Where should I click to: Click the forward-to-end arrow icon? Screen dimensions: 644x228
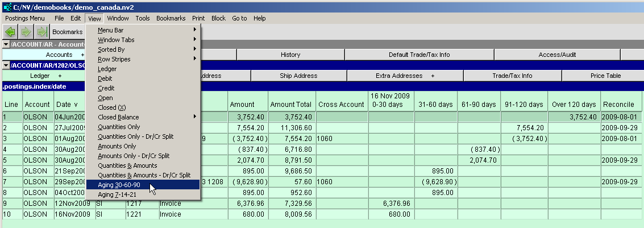coord(41,32)
